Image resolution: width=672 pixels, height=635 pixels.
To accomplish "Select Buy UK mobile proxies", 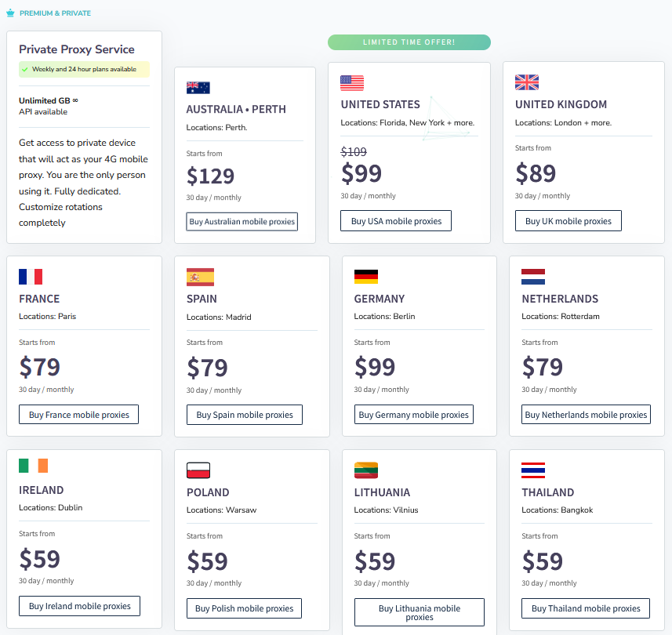I will point(568,221).
